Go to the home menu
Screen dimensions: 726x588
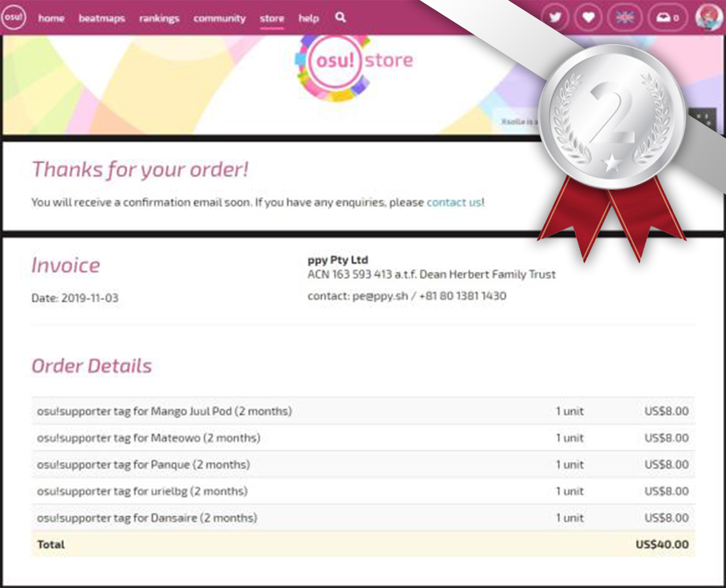pos(51,18)
